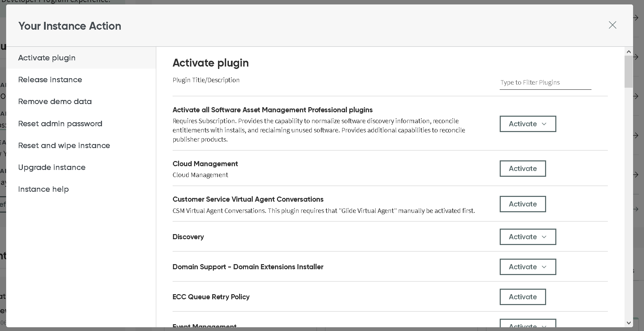Open the Domain Support Activate dropdown
The width and height of the screenshot is (644, 331).
pyautogui.click(x=527, y=267)
